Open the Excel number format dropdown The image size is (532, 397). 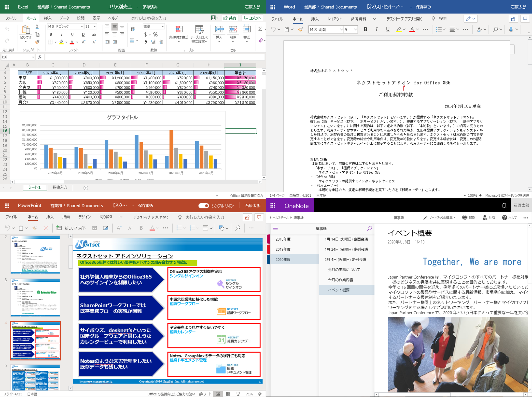click(x=162, y=26)
